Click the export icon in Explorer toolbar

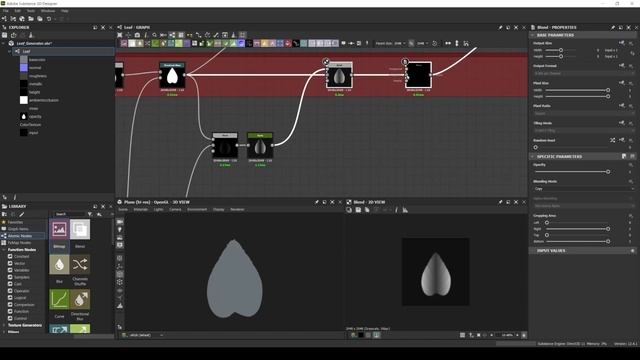[13, 35]
